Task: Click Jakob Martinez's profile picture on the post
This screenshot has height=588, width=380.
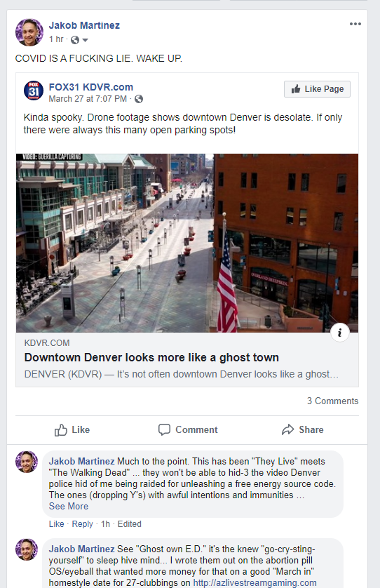Action: tap(29, 32)
